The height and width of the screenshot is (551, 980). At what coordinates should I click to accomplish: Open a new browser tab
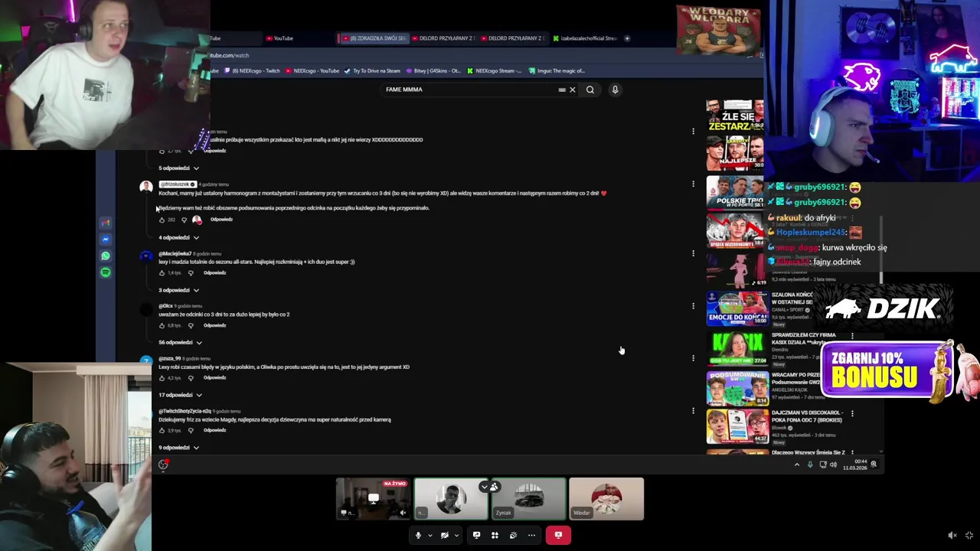627,38
